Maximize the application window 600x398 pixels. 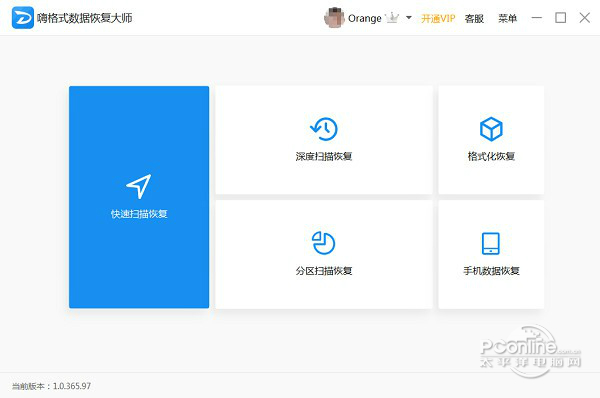tap(561, 18)
